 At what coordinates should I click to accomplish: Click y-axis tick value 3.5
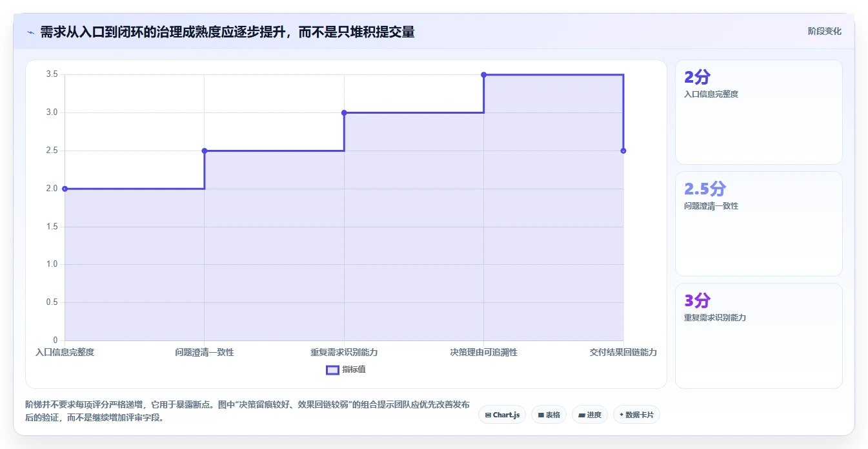coord(52,75)
